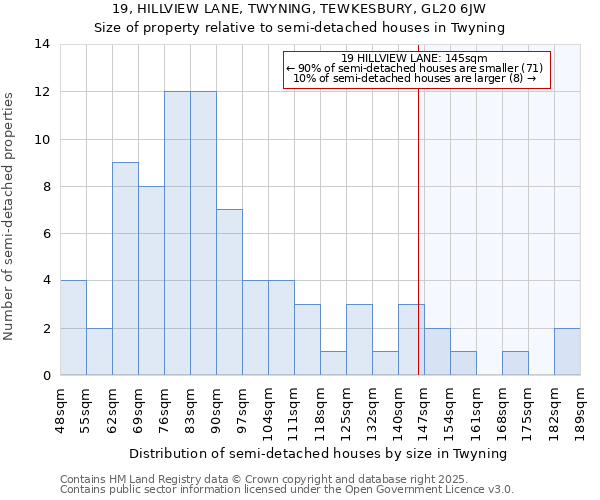The height and width of the screenshot is (500, 600).
Task: Click the x-axis label '154sqm'
Action: click(450, 415)
